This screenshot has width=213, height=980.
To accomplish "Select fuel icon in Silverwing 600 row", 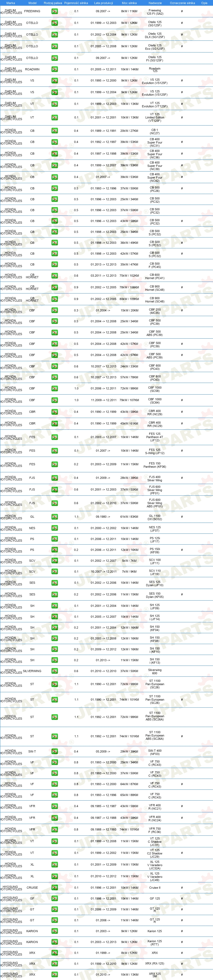I will coord(54,671).
